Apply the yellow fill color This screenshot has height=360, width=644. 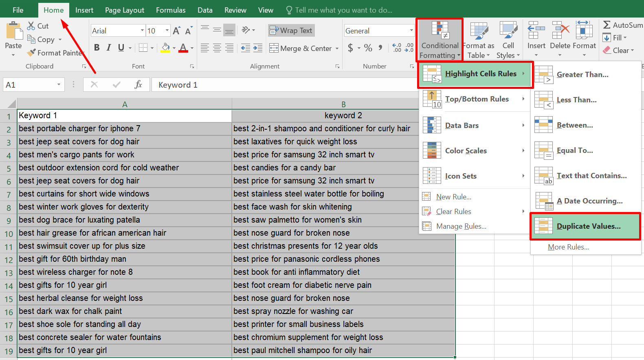click(165, 48)
